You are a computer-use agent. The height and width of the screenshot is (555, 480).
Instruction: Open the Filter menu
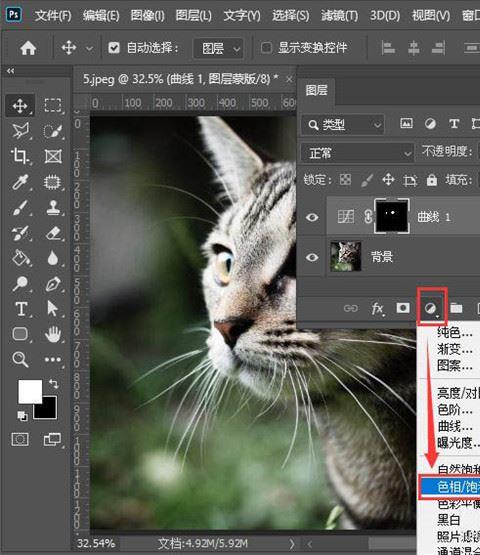[339, 16]
